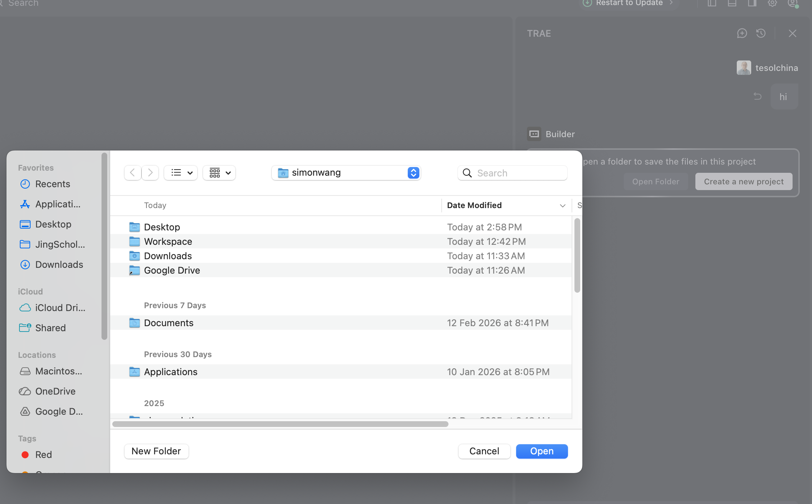Click the Builder agent icon
This screenshot has width=812, height=504.
(x=534, y=134)
